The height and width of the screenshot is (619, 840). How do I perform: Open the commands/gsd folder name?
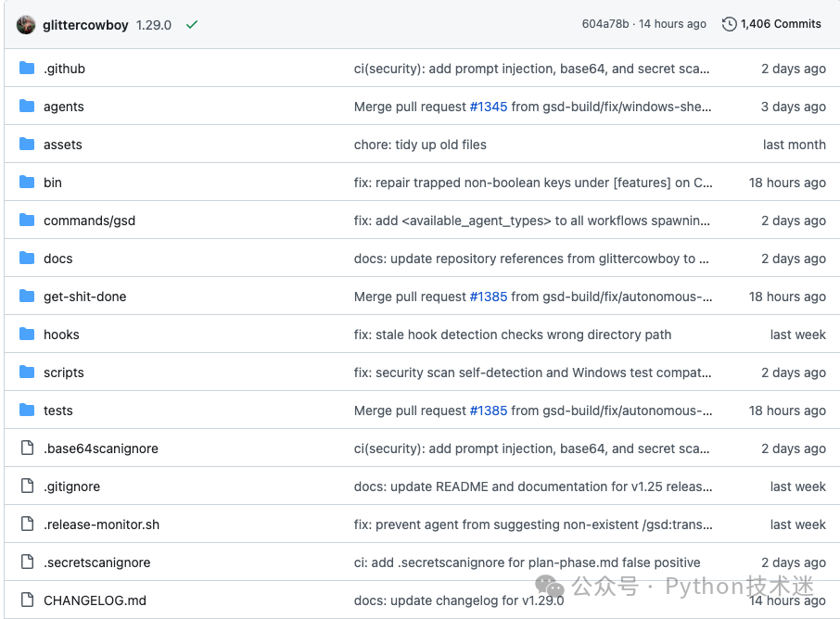tap(89, 221)
